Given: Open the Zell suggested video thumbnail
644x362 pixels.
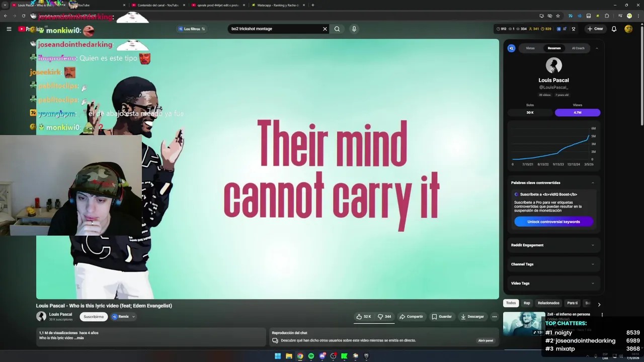Looking at the screenshot, I should pyautogui.click(x=524, y=324).
